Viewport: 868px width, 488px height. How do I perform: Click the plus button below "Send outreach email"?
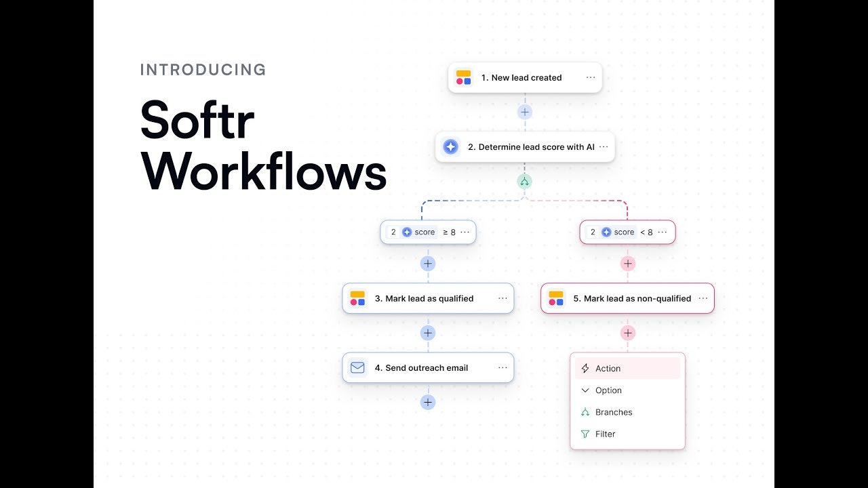[428, 402]
